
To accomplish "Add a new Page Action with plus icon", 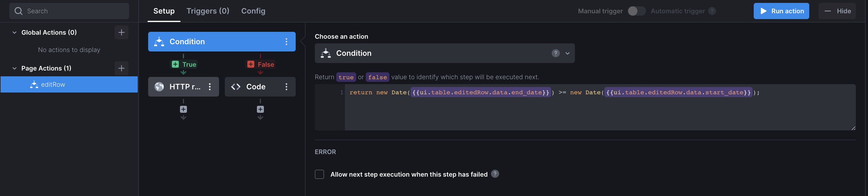I will pos(121,68).
